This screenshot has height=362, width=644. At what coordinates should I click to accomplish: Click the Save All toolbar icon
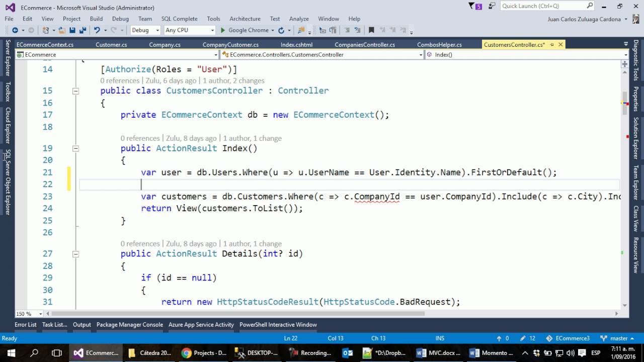pos(83,30)
